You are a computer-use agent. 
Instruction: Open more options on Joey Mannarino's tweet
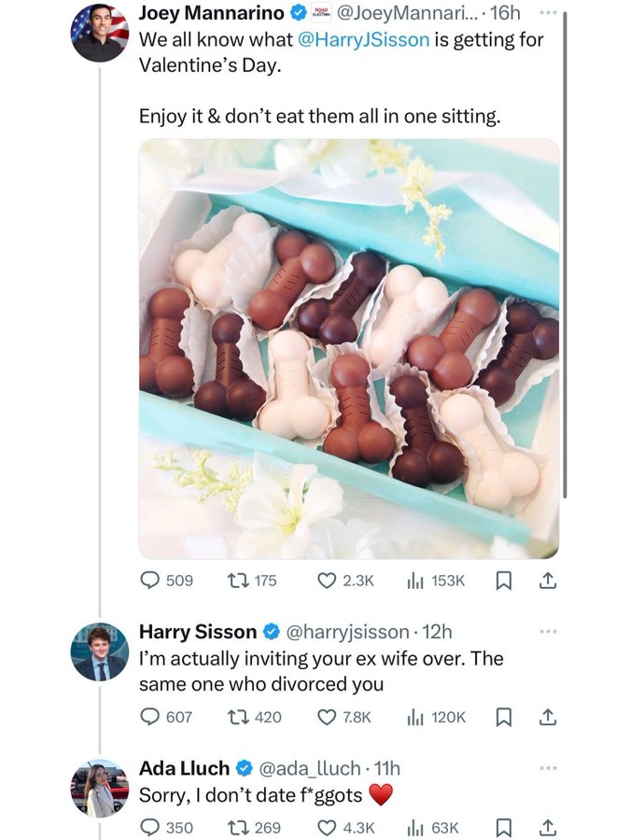[x=548, y=12]
